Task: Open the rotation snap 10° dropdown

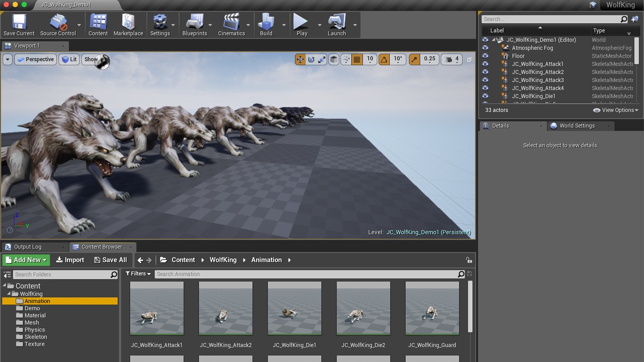Action: [398, 59]
